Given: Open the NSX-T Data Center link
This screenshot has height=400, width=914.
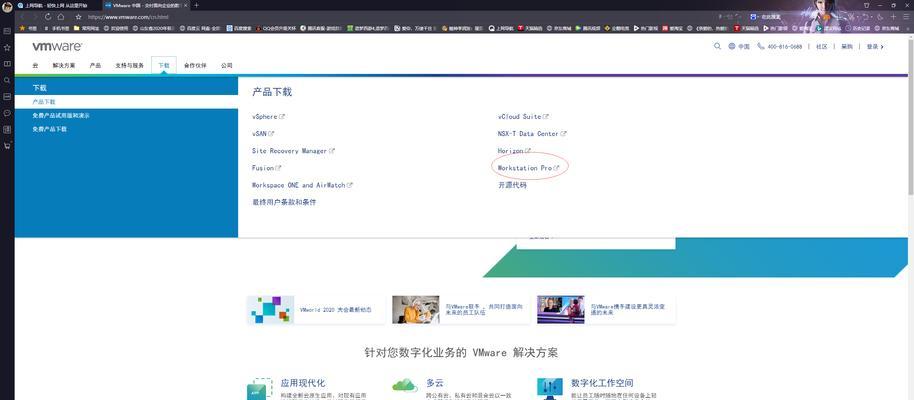Looking at the screenshot, I should [532, 134].
